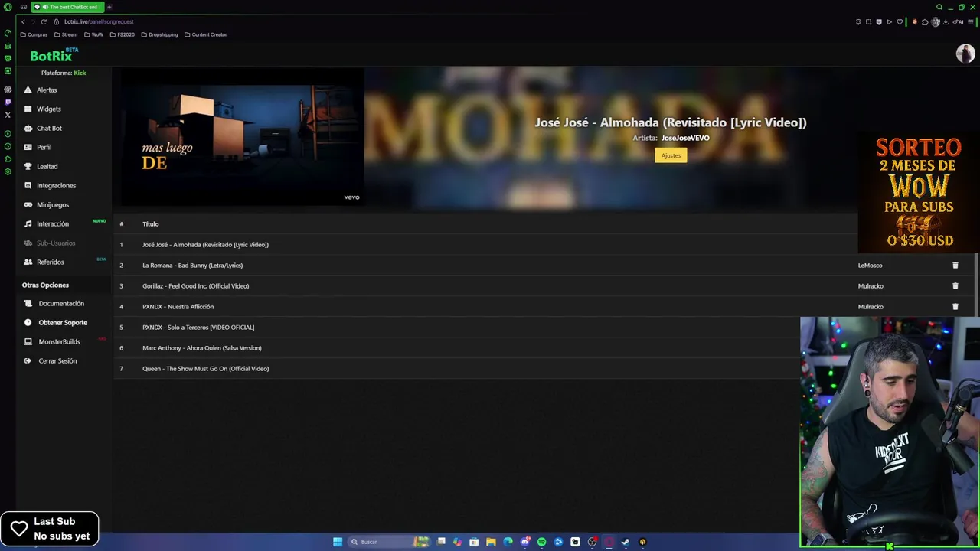The image size is (980, 551).
Task: Click the browser downloads icon
Action: click(946, 22)
